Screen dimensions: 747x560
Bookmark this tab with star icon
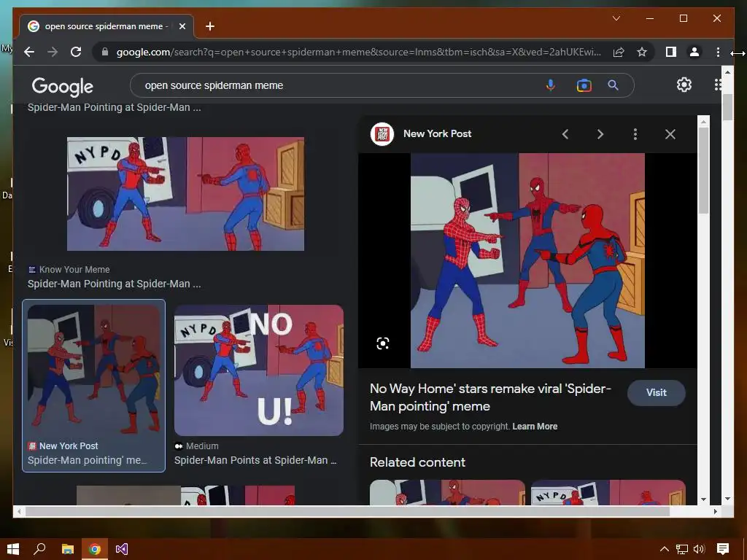tap(642, 52)
